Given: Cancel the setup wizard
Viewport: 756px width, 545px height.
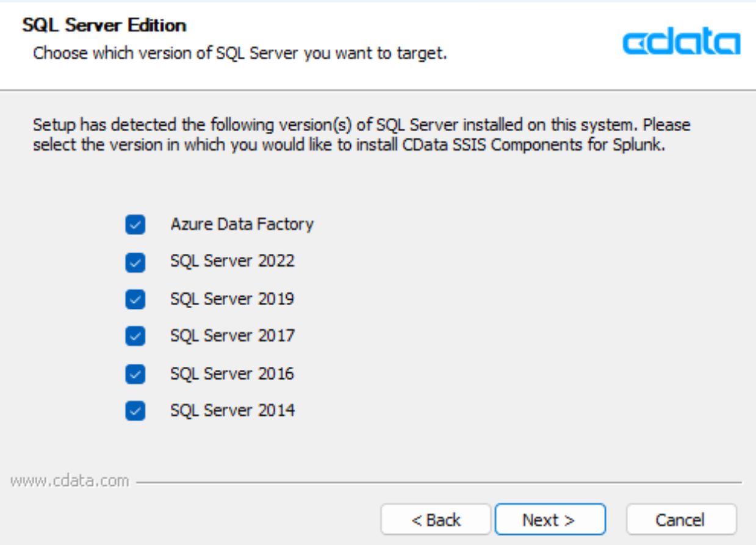Looking at the screenshot, I should [681, 519].
